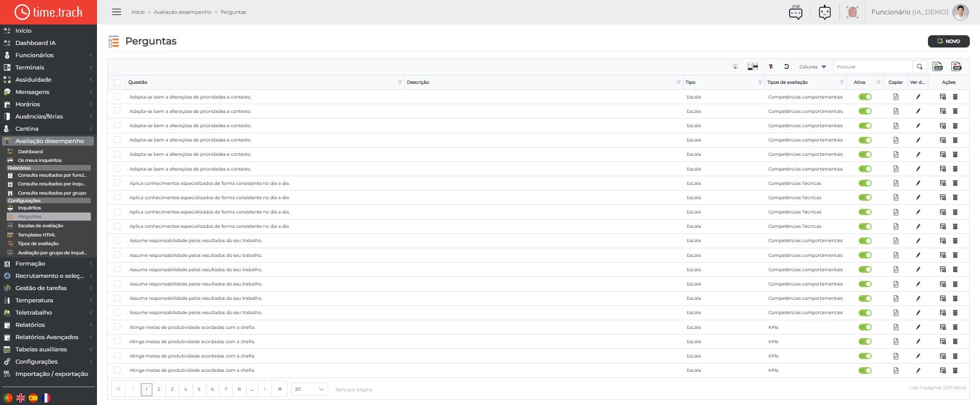Screen dimensions: 980x405
Task: Open the Questão column filter funnel
Action: tap(400, 82)
